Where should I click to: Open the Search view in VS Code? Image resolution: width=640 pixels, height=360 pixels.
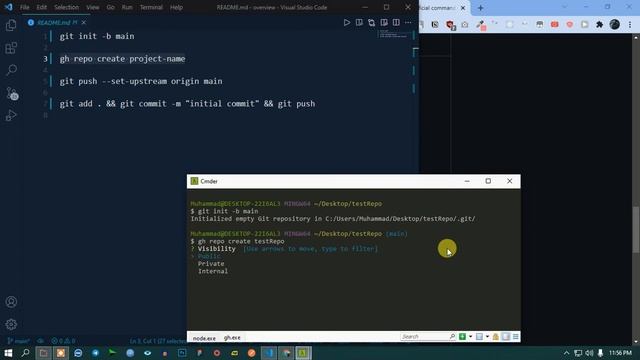pyautogui.click(x=11, y=70)
